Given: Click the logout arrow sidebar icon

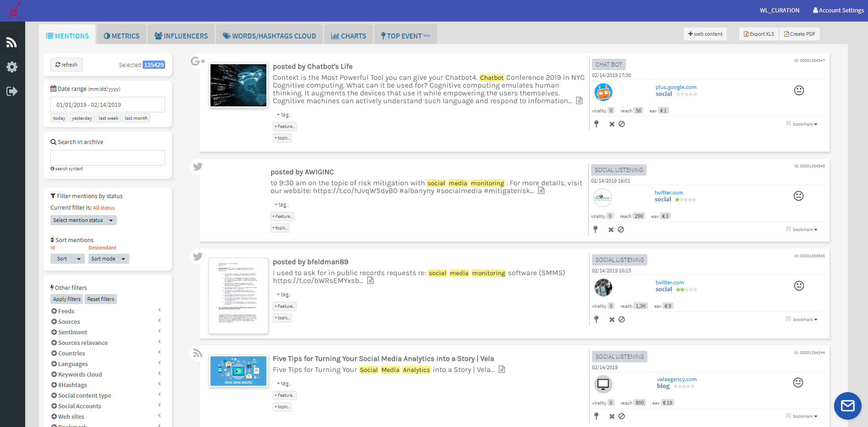Looking at the screenshot, I should coord(12,91).
